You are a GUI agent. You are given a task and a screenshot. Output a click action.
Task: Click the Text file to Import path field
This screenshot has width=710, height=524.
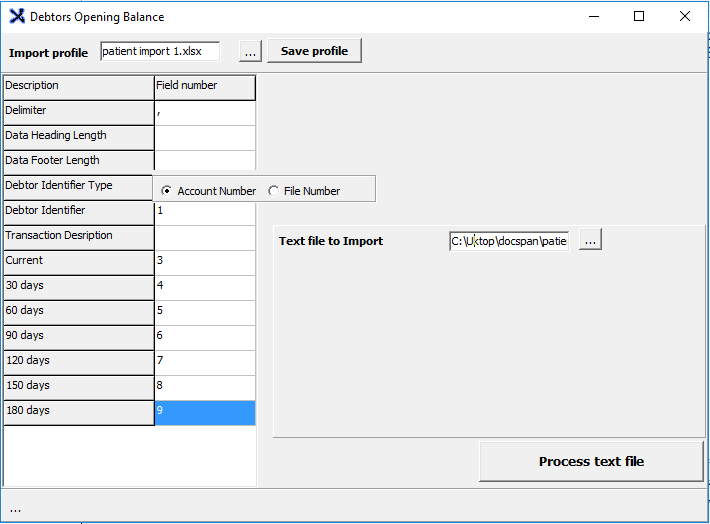pos(509,241)
